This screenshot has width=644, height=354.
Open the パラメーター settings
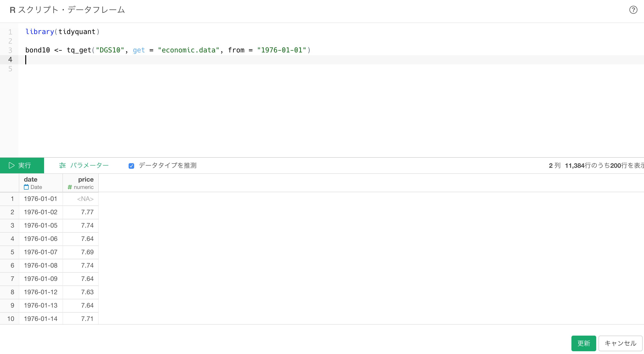coord(84,165)
